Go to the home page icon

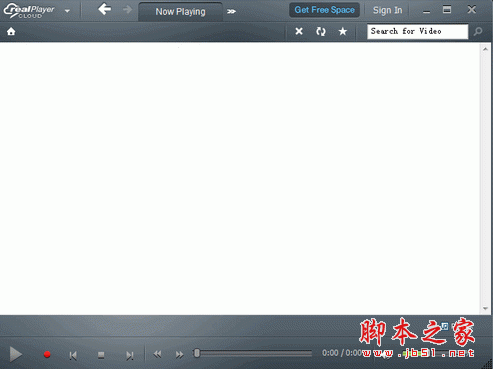click(x=11, y=31)
